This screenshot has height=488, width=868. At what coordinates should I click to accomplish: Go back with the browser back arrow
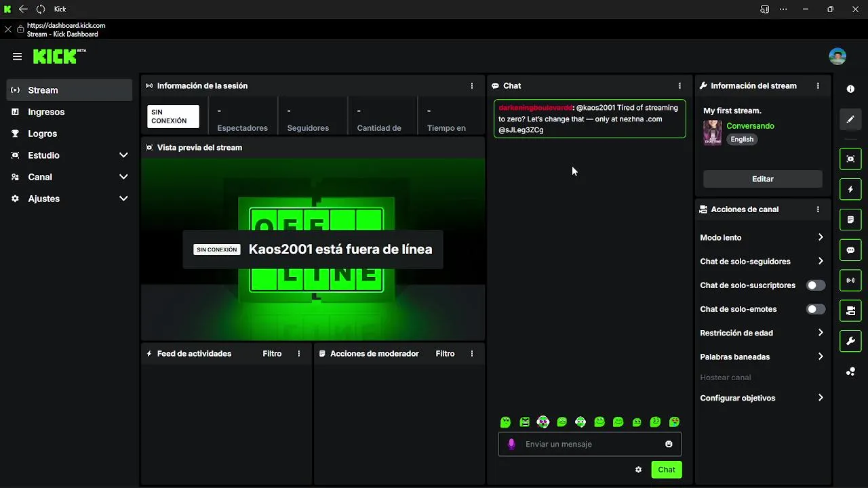click(x=23, y=9)
